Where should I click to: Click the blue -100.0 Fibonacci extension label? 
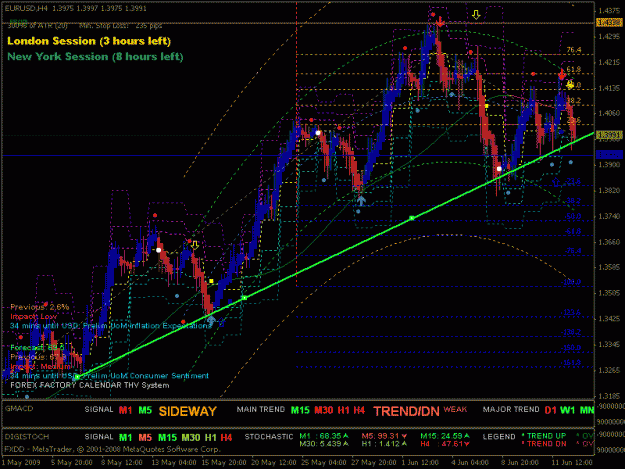click(571, 282)
